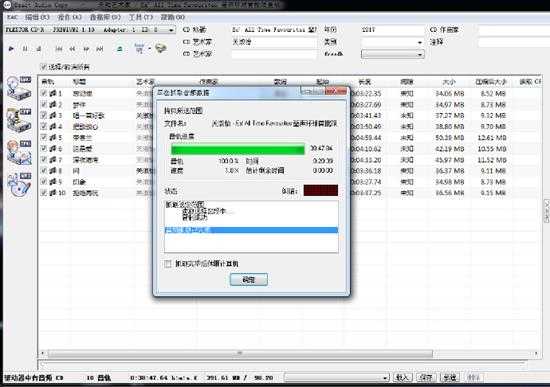Viewport: 550px width, 387px height.
Task: Enable shutdown-after-extraction checkbox in dialog
Action: [x=168, y=264]
